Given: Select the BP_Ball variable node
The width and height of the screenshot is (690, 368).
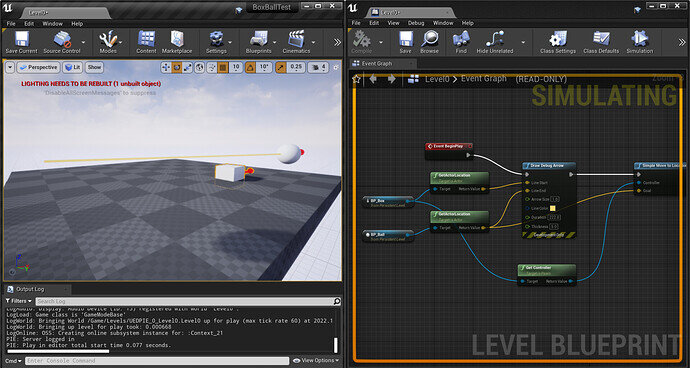Looking at the screenshot, I should [x=388, y=236].
